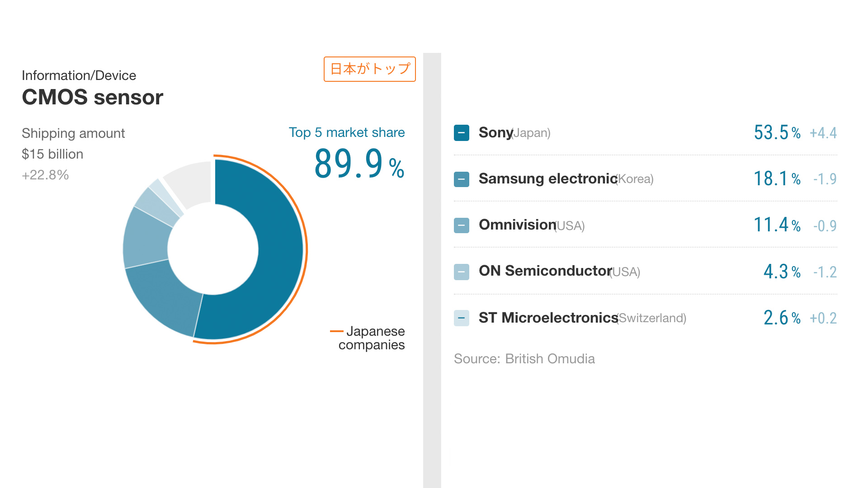868x488 pixels.
Task: Click the Omnivision company name
Action: point(517,225)
